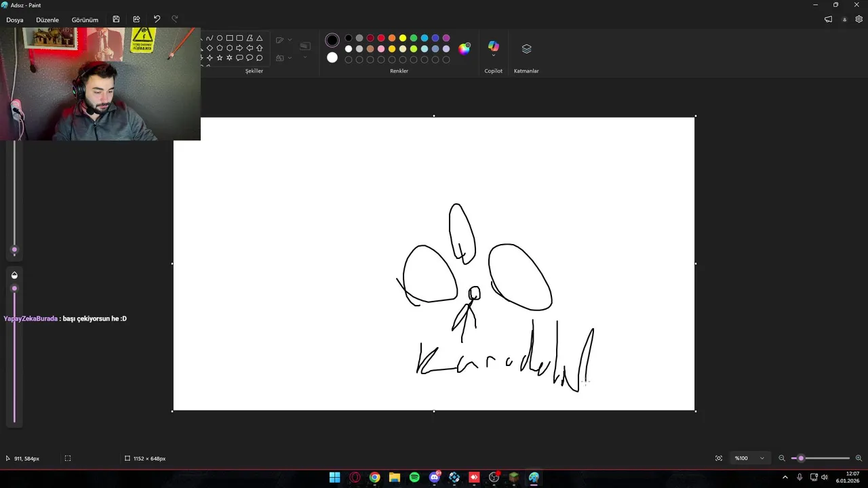Screen dimensions: 868x488
Task: Open Opera browser from taskbar
Action: (355, 477)
